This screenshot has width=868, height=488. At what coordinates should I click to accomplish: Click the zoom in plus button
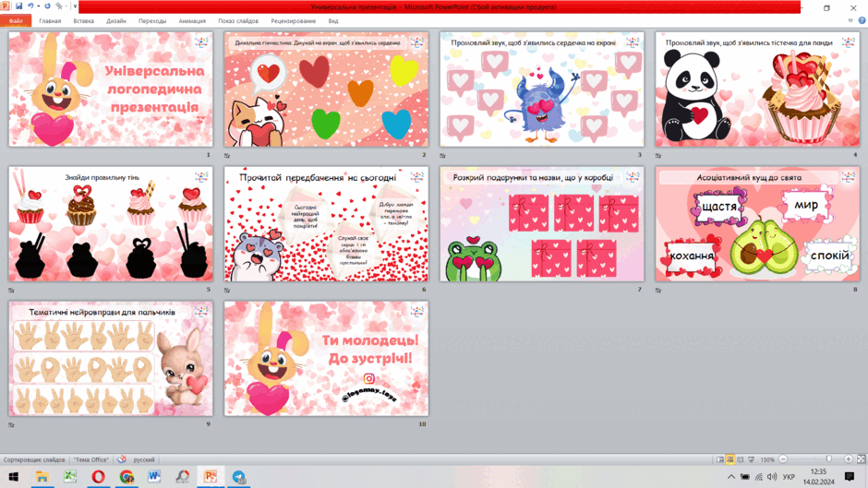[x=848, y=459]
